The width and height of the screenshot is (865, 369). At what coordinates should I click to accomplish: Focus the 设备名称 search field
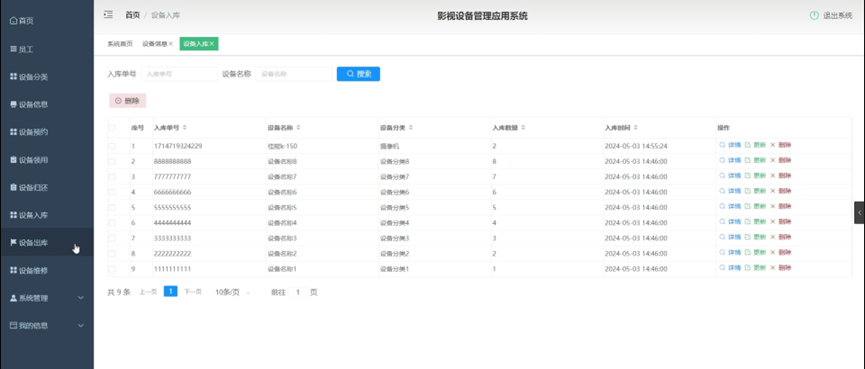click(x=294, y=74)
